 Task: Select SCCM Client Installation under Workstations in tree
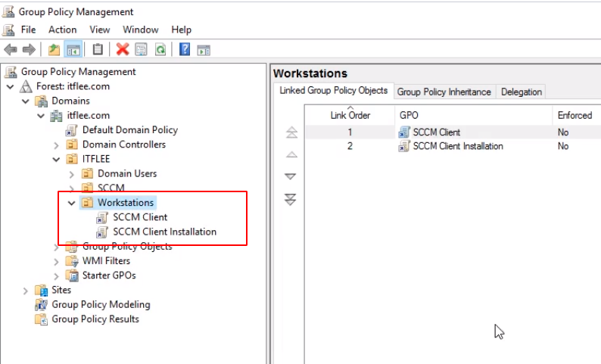click(x=165, y=232)
